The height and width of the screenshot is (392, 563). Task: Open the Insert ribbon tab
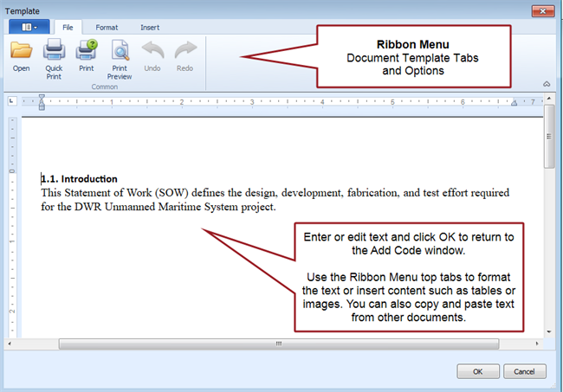(x=150, y=28)
